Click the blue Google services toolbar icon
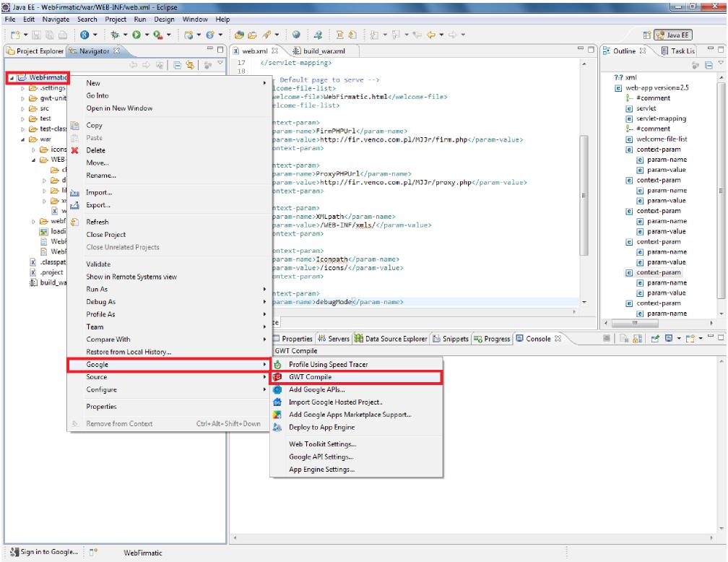The height and width of the screenshot is (562, 728). pos(84,33)
